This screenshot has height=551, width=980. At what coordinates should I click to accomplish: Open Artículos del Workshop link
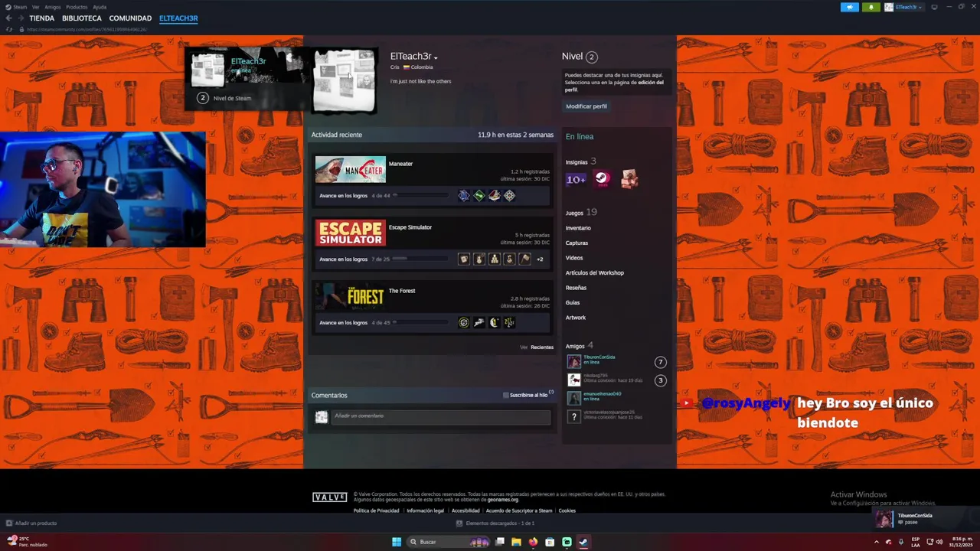click(595, 273)
